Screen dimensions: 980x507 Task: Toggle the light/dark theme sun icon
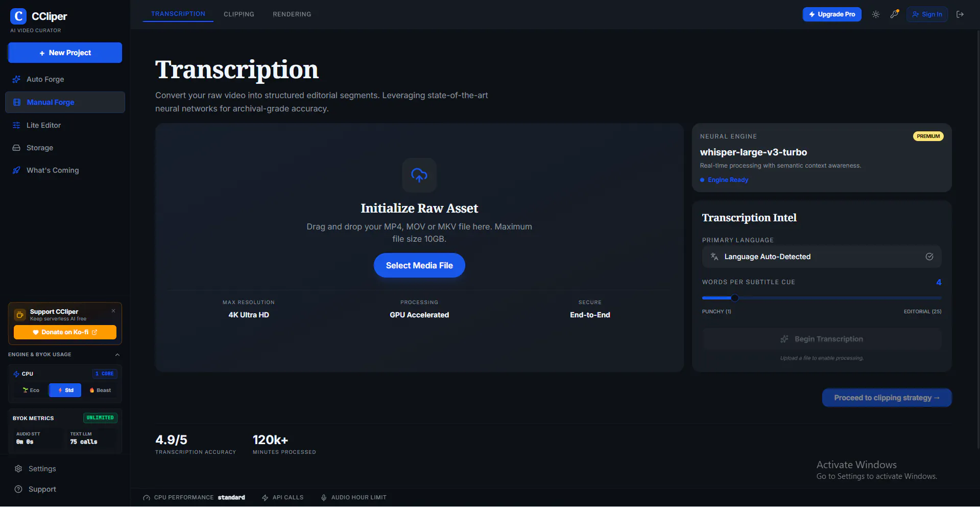pos(876,14)
